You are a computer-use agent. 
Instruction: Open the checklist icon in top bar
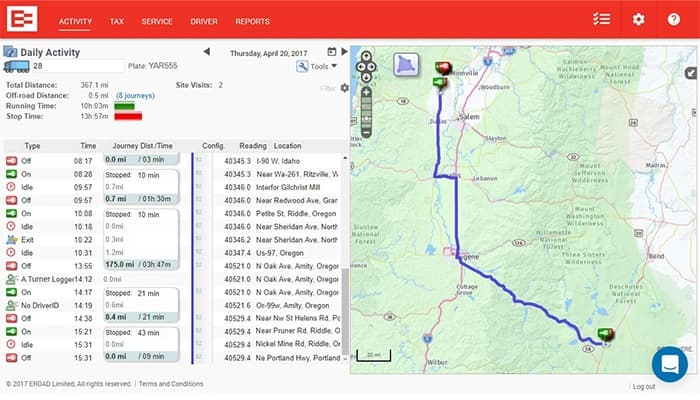click(x=601, y=20)
